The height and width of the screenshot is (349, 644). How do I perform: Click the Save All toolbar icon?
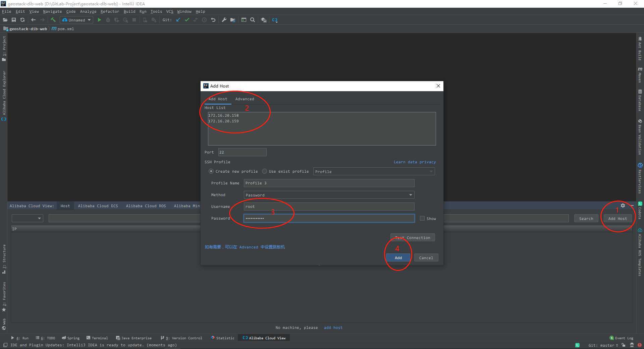(14, 20)
